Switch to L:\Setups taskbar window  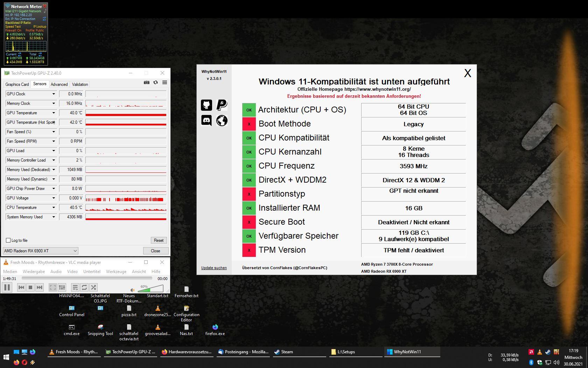coord(356,352)
